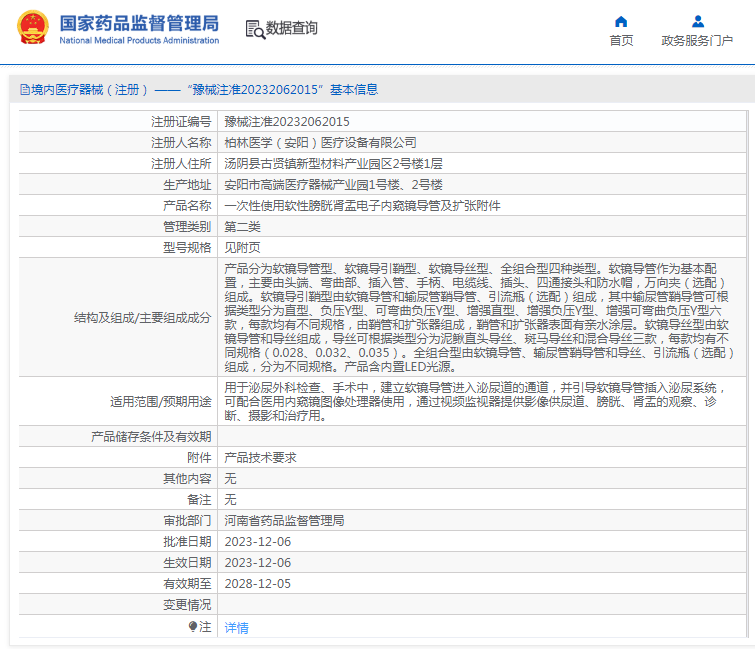This screenshot has width=755, height=649.
Task: Click the 审批部门 label
Action: [x=187, y=520]
